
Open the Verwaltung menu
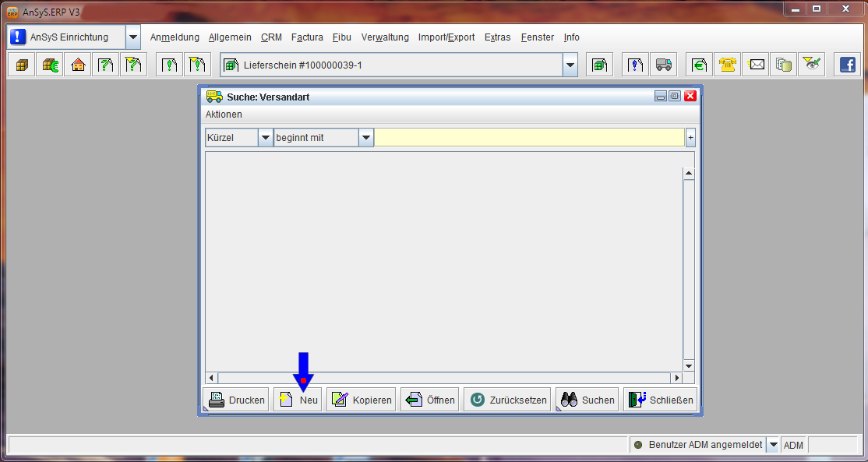pos(385,37)
